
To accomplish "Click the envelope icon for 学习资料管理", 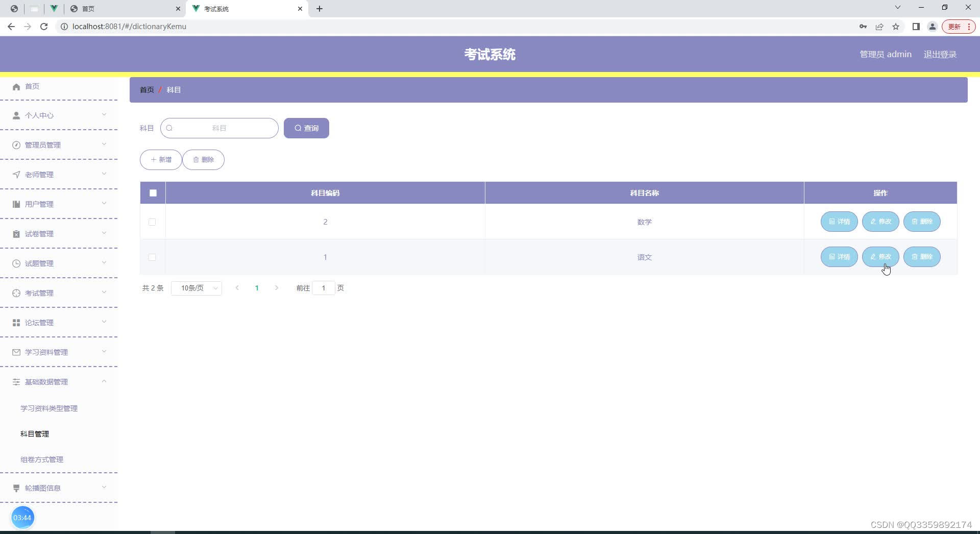I will [16, 352].
